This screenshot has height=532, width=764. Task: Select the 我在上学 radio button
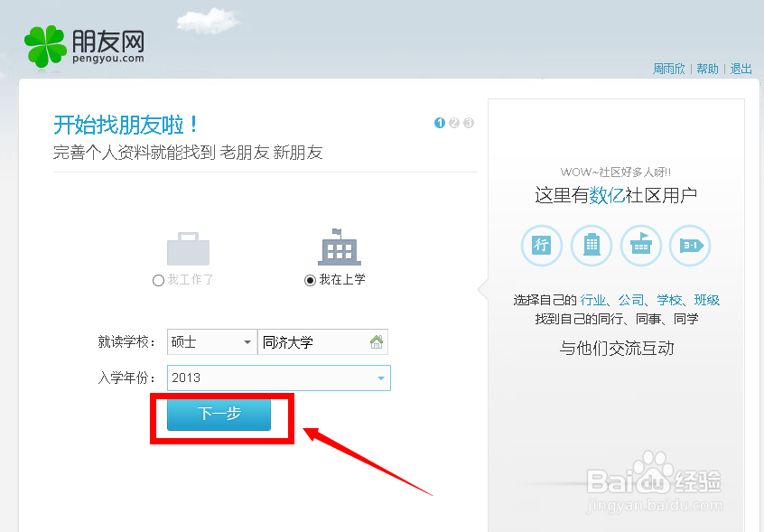(x=307, y=280)
